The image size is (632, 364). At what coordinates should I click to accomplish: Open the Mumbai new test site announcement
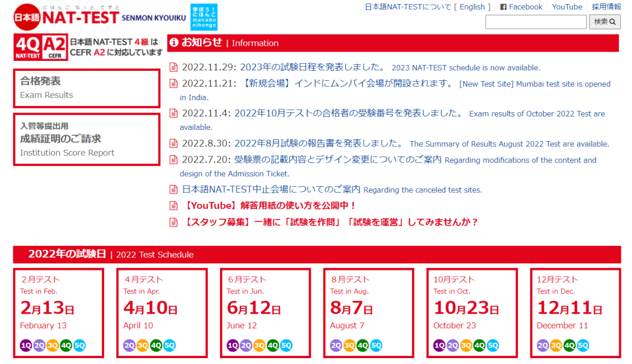348,84
